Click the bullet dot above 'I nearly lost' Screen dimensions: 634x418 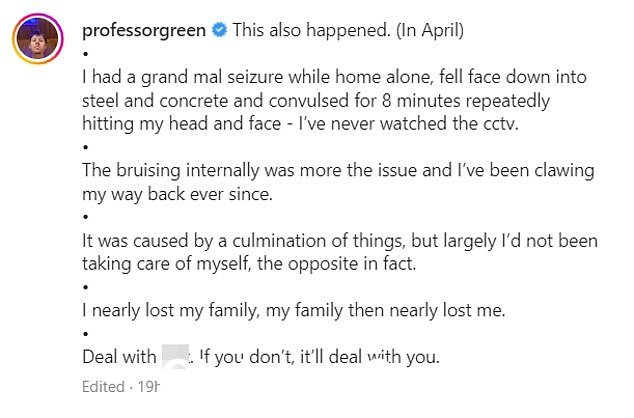click(85, 287)
